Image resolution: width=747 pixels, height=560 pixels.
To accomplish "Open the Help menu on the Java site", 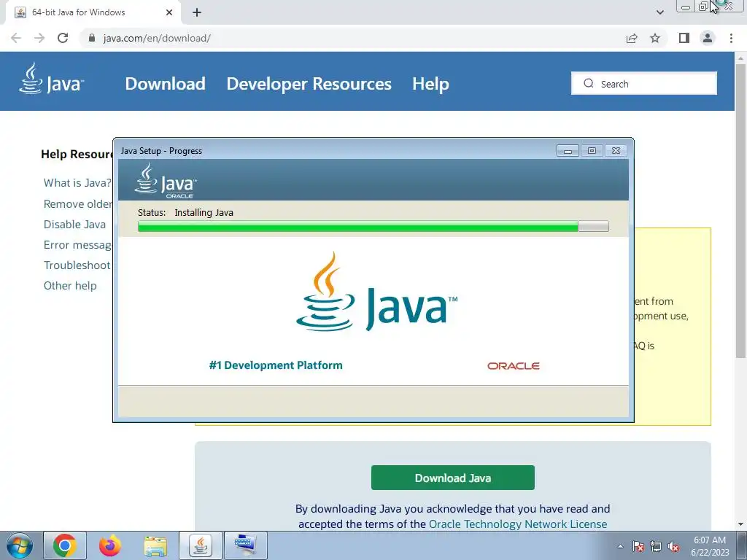I will [x=430, y=84].
